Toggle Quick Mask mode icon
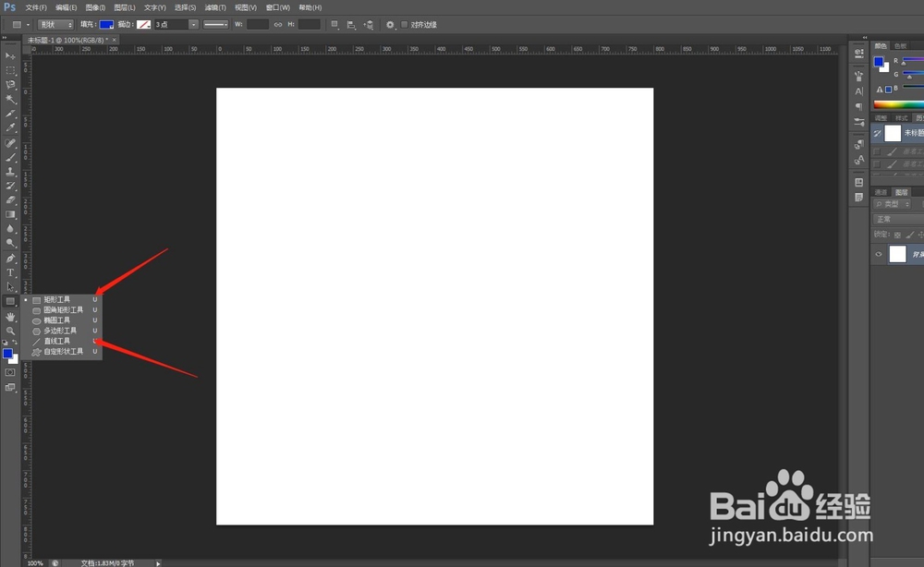This screenshot has width=924, height=567. pyautogui.click(x=10, y=373)
